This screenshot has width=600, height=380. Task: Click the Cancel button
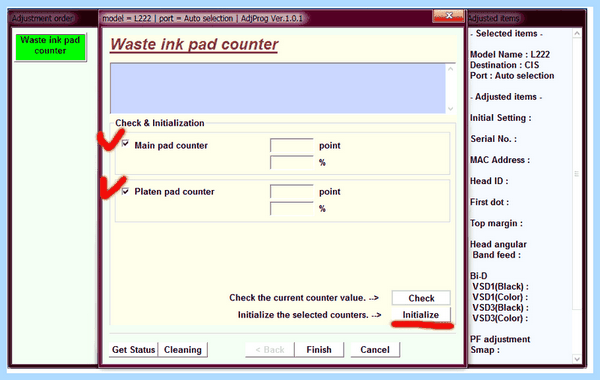pyautogui.click(x=375, y=349)
